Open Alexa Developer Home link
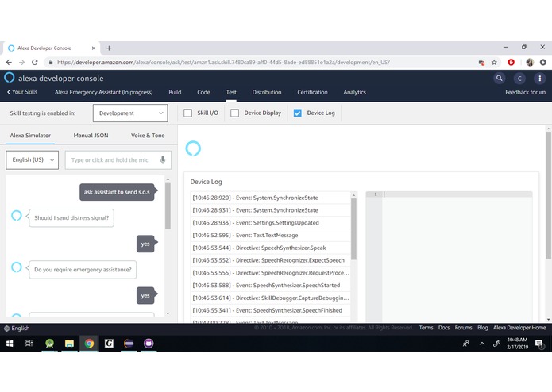Image resolution: width=552 pixels, height=392 pixels. pyautogui.click(x=519, y=328)
